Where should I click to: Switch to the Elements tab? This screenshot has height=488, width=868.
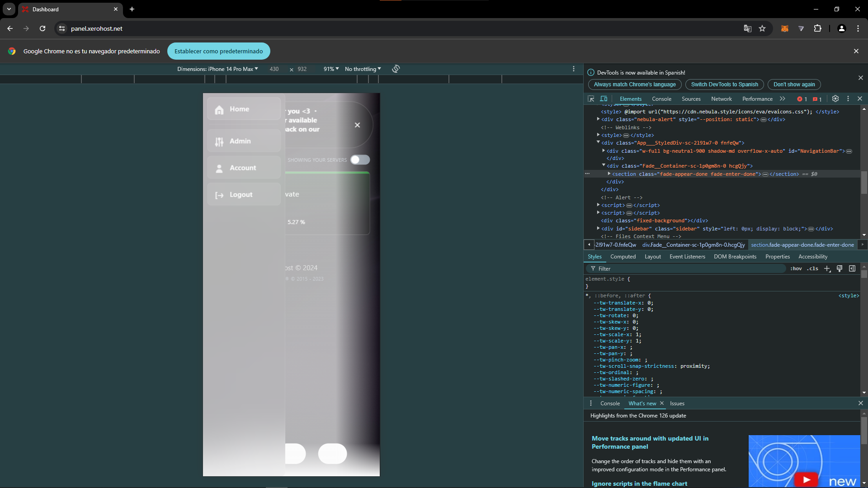(x=631, y=99)
